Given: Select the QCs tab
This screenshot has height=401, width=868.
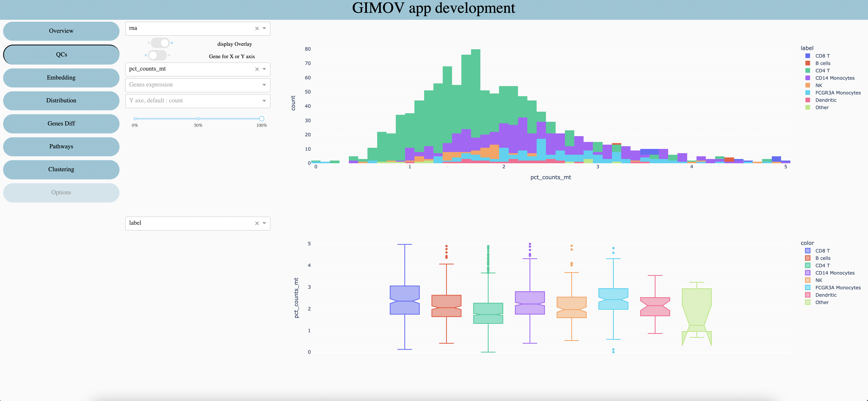Looking at the screenshot, I should [x=61, y=54].
